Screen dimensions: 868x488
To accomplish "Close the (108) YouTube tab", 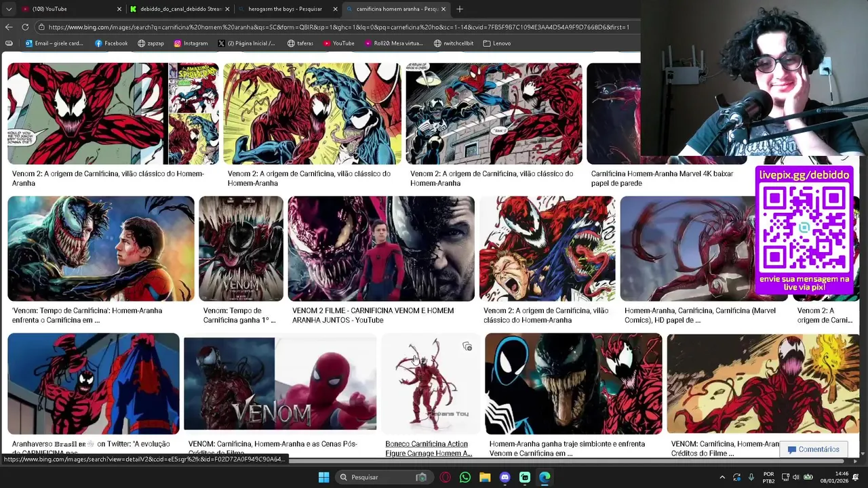I will (119, 9).
